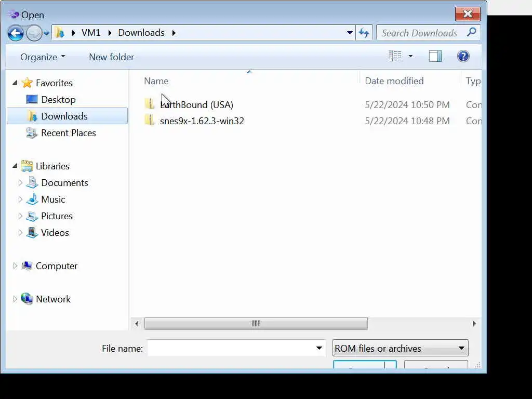Open the ROM files or archives filter
This screenshot has width=532, height=399.
point(401,348)
